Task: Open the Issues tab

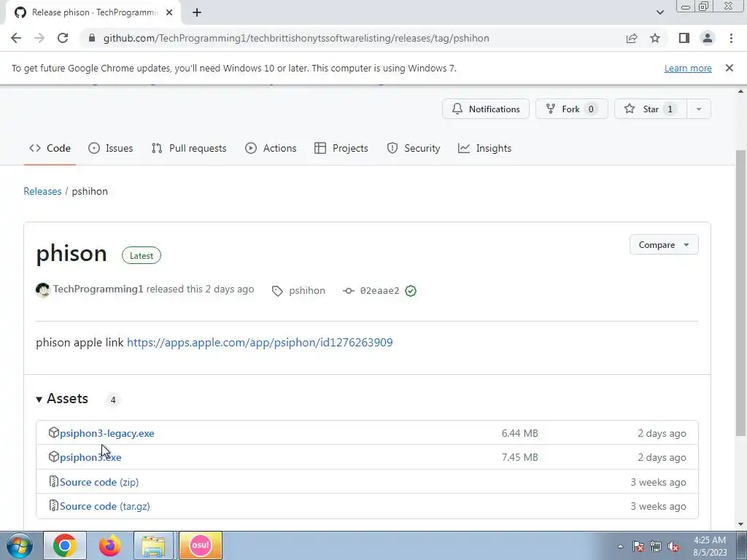Action: coord(111,148)
